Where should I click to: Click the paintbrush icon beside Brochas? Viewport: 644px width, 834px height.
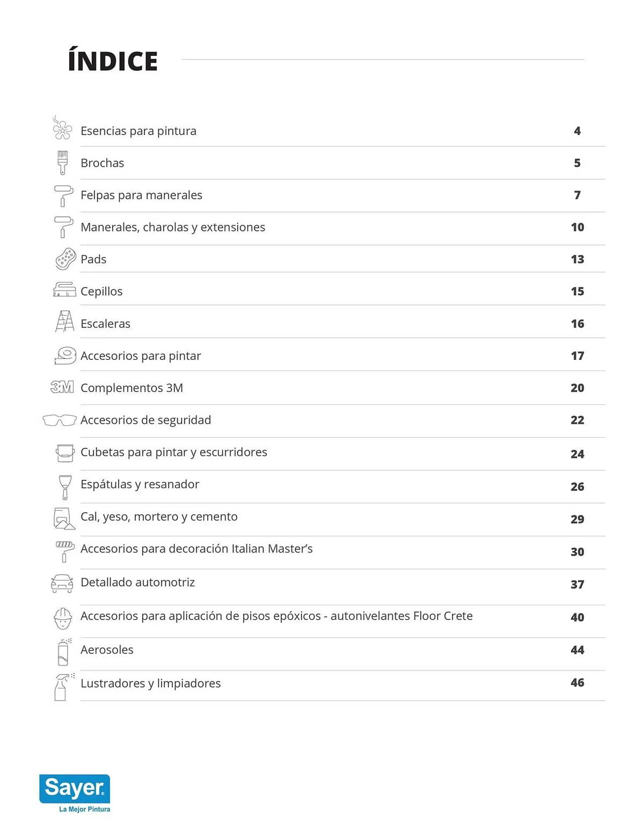click(63, 163)
